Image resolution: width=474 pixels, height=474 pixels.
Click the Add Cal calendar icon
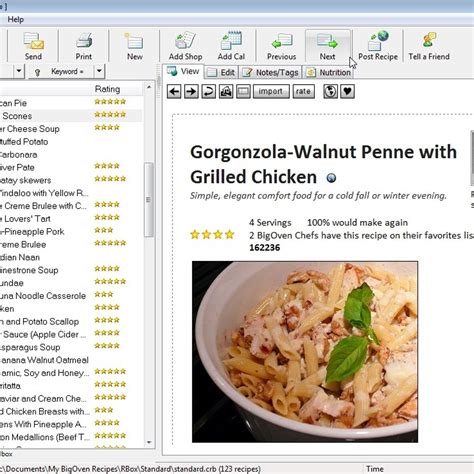(x=231, y=46)
